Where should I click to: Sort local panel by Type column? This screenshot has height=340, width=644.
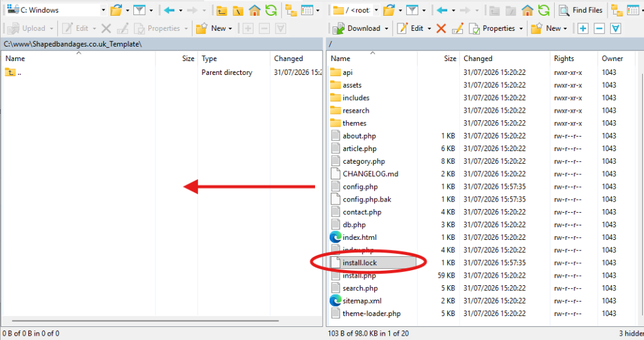tap(234, 59)
